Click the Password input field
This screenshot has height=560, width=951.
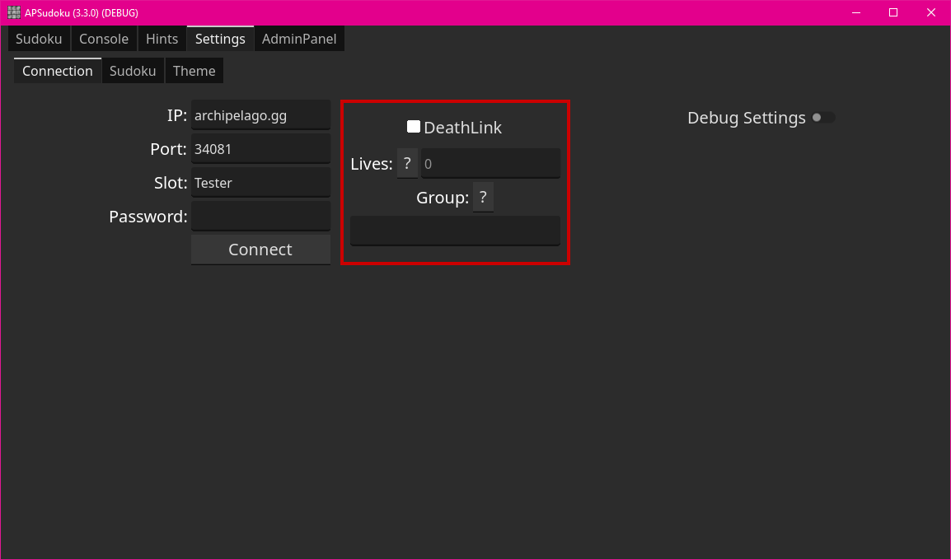(x=260, y=217)
